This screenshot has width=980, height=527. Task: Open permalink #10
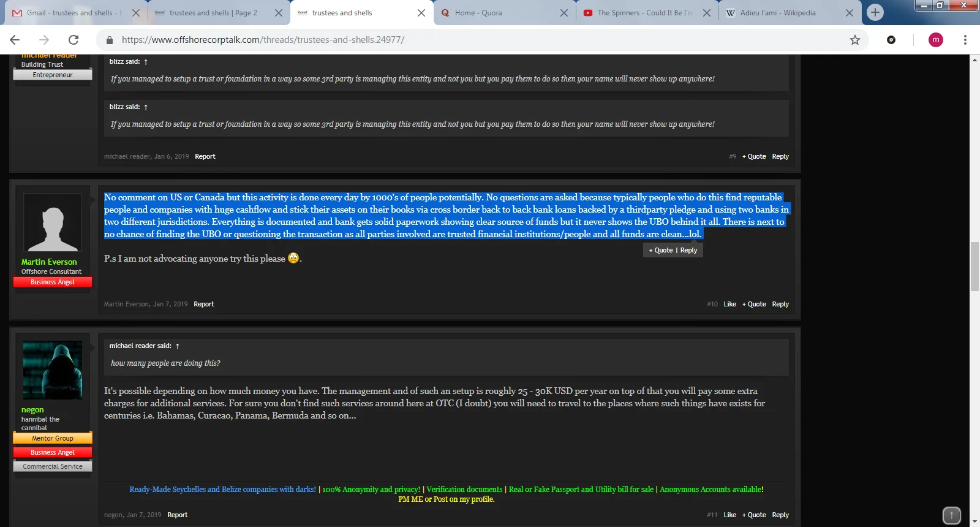[x=712, y=304]
